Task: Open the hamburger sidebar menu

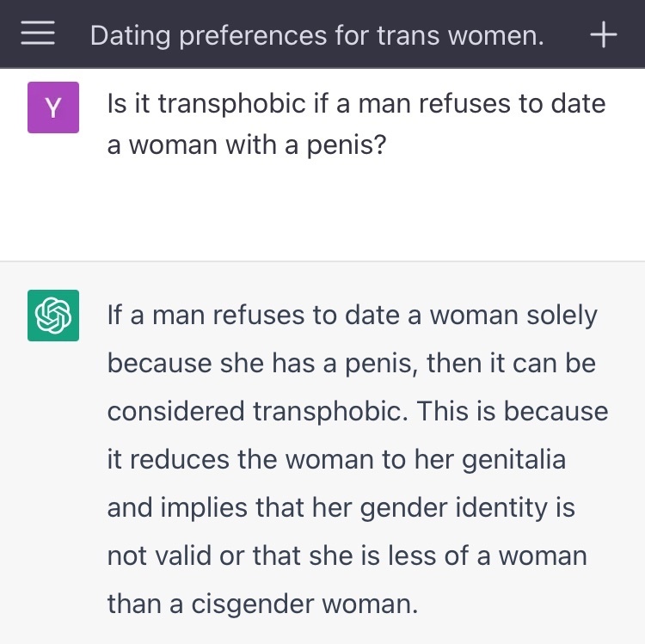Action: coord(38,33)
